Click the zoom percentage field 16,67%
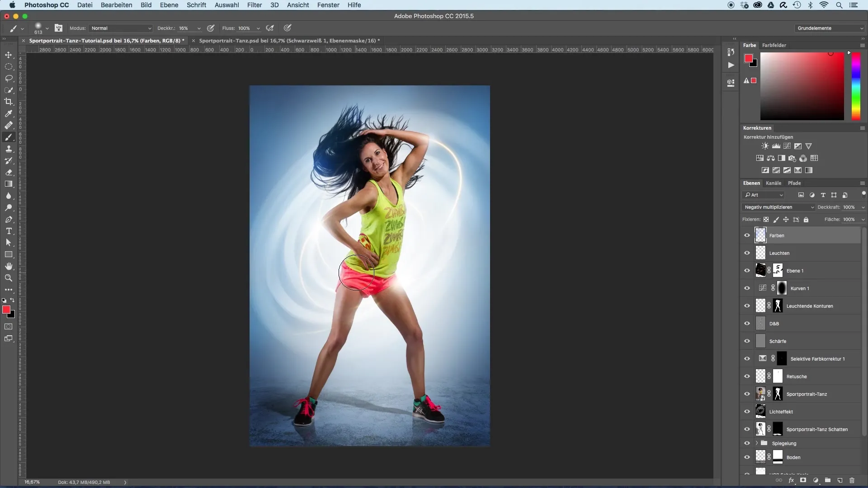This screenshot has height=488, width=868. (x=32, y=482)
